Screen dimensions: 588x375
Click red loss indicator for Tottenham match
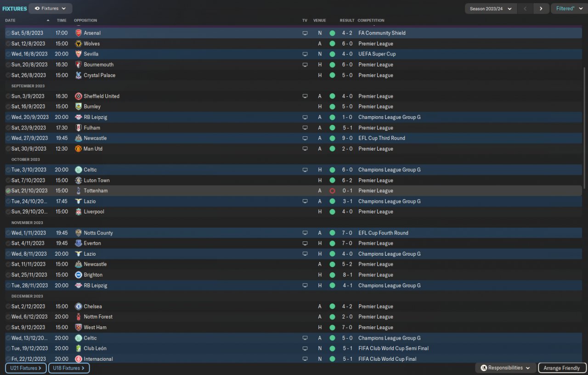pos(332,190)
